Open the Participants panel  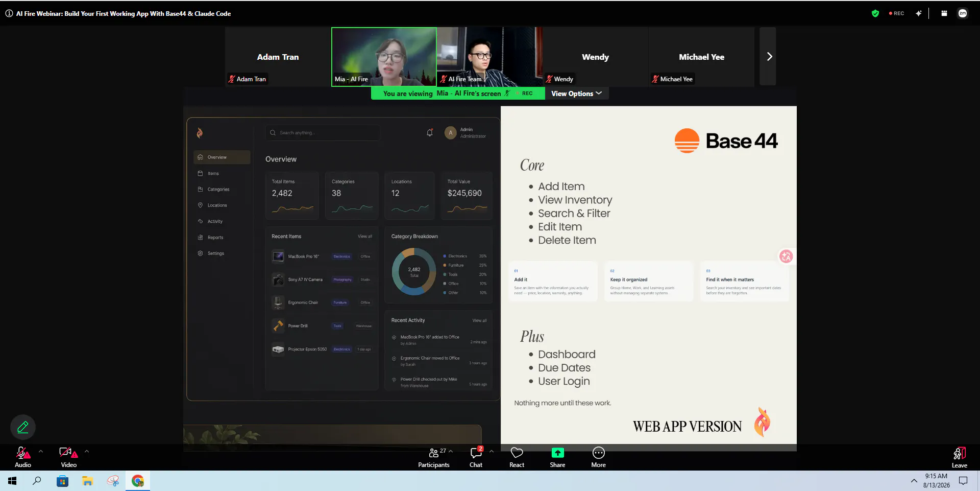pos(434,457)
